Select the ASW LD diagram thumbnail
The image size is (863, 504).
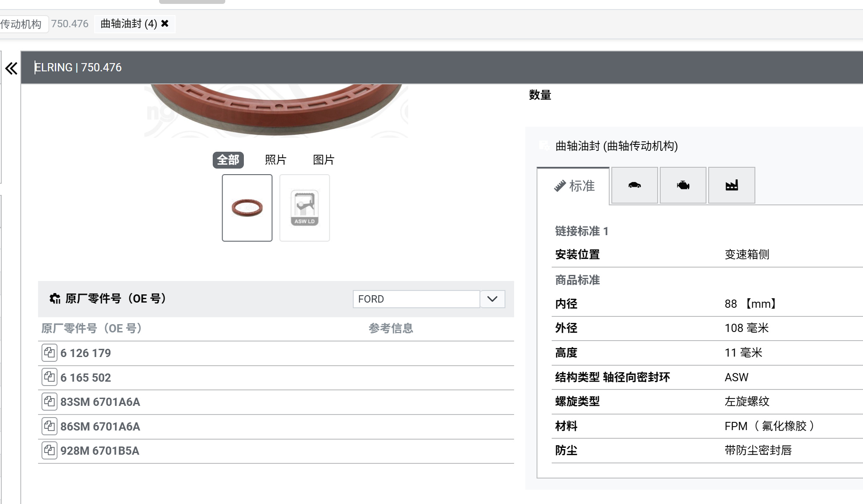[x=304, y=208]
